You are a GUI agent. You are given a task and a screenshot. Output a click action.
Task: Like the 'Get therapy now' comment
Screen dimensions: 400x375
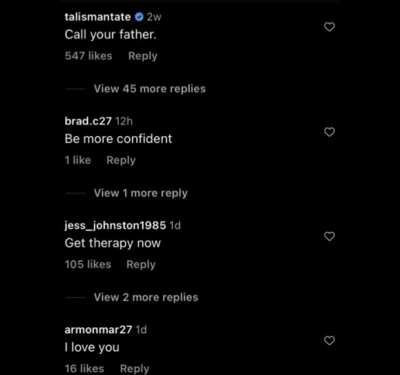coord(329,236)
